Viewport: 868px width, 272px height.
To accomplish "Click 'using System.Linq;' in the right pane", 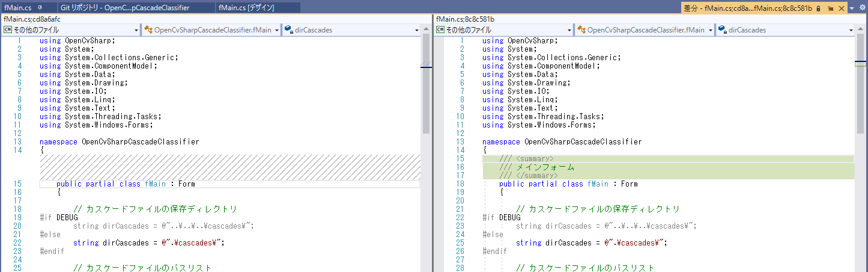I will pos(518,100).
